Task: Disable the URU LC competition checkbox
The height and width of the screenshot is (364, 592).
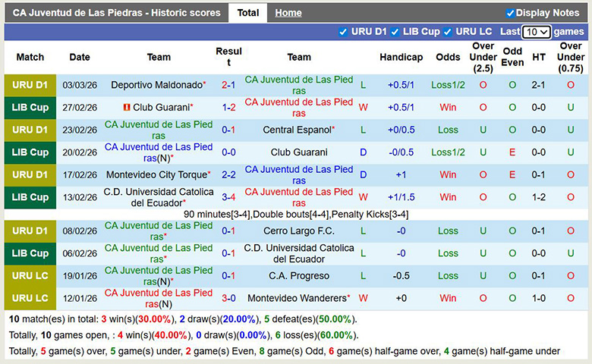Action: [x=448, y=32]
